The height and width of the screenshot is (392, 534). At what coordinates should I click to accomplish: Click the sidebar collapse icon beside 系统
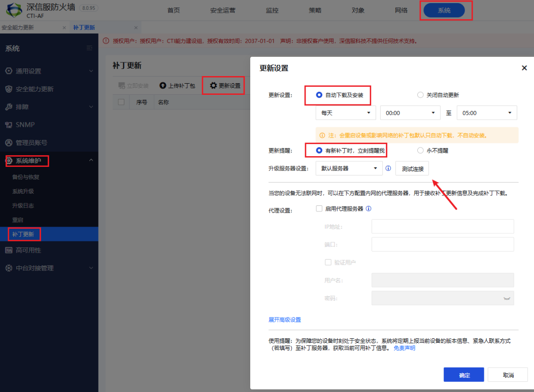point(89,48)
